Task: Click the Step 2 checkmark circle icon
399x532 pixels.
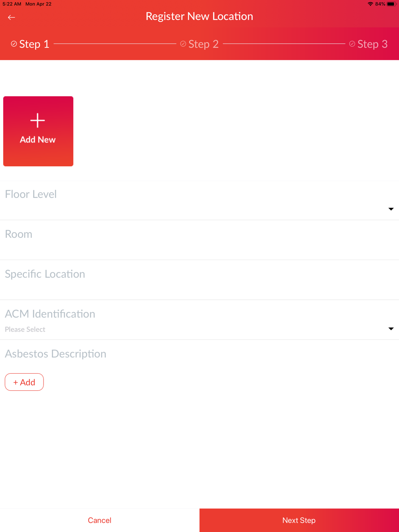Action: click(183, 44)
